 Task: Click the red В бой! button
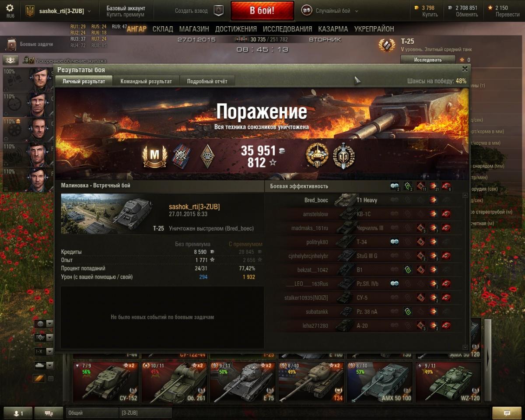tap(262, 10)
